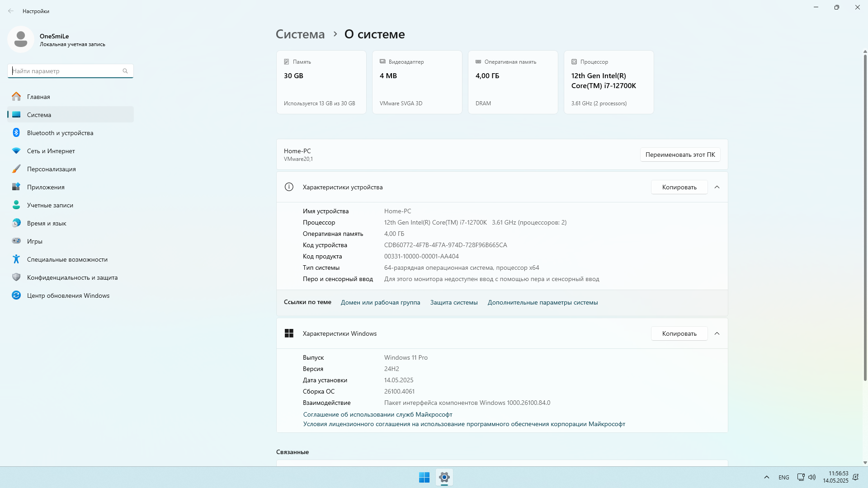The image size is (868, 488).
Task: Click the search magnifier icon in the parameter field
Action: click(125, 71)
